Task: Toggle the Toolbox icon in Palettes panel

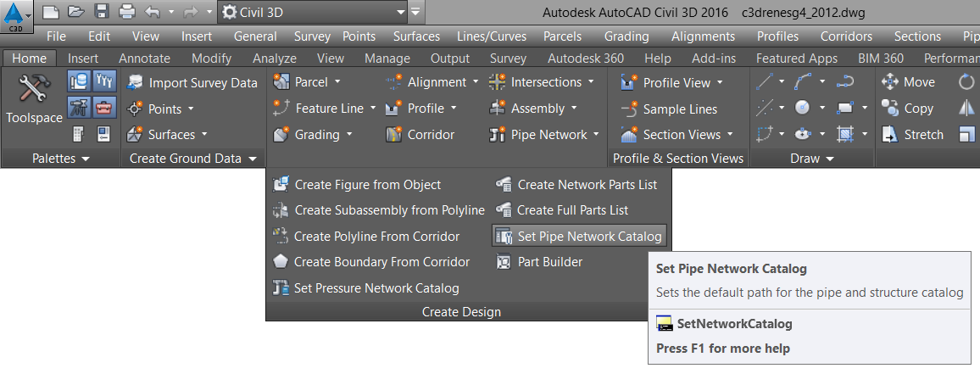Action: pyautogui.click(x=104, y=108)
